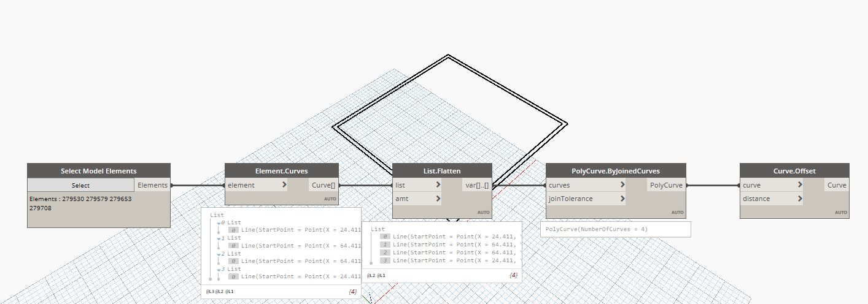Viewport: 868px width, 304px height.
Task: Open element port chevron on Element.Curves
Action: [x=284, y=185]
